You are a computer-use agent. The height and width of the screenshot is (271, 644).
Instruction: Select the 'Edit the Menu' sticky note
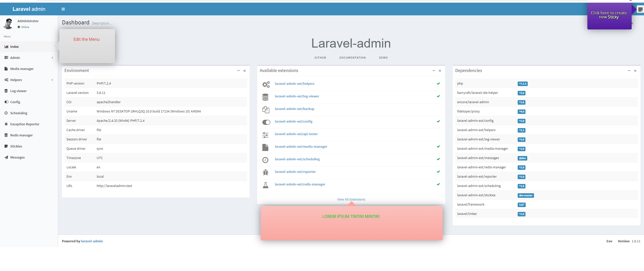click(87, 46)
